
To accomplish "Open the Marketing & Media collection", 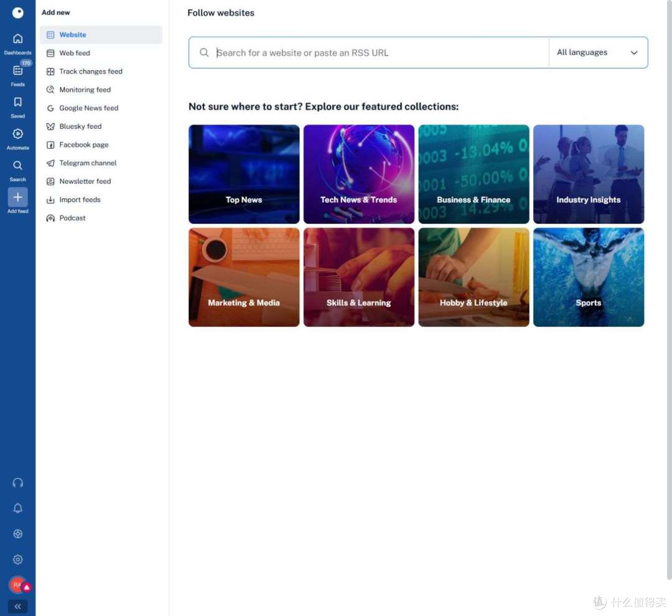I will [244, 278].
